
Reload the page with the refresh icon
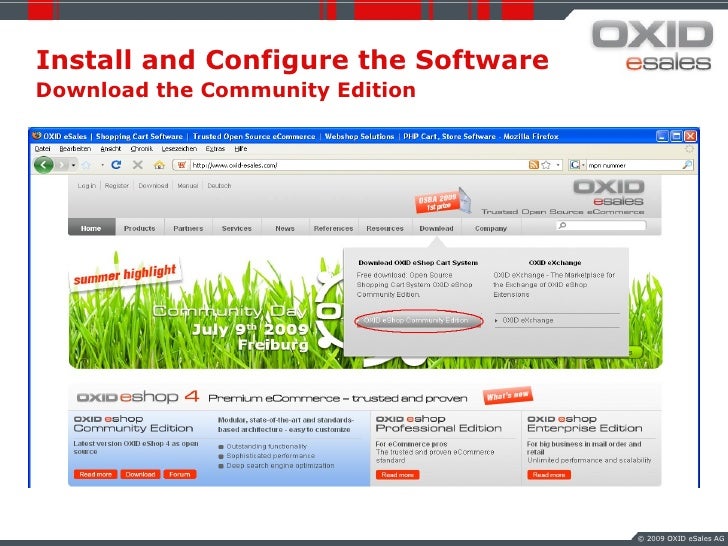[x=117, y=165]
